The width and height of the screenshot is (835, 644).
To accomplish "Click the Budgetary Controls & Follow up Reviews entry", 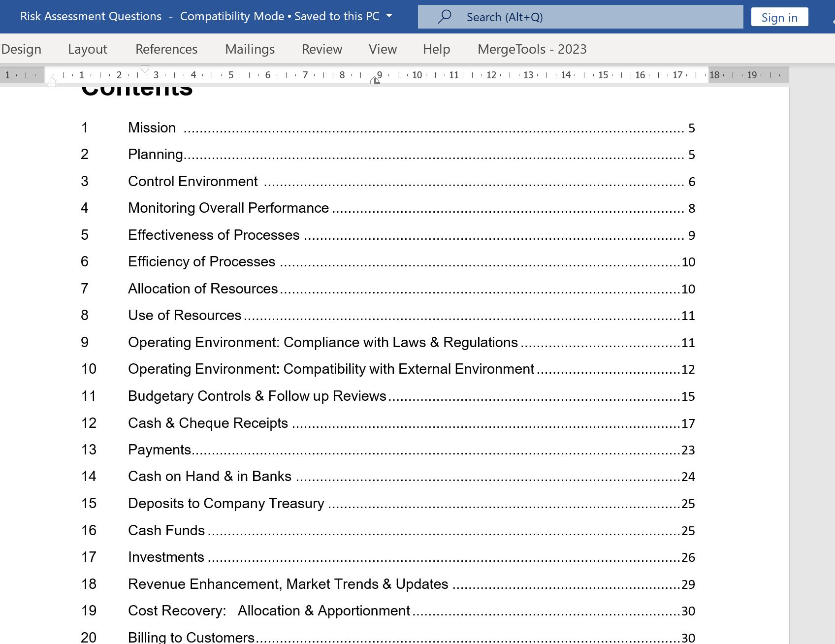I will pos(257,396).
